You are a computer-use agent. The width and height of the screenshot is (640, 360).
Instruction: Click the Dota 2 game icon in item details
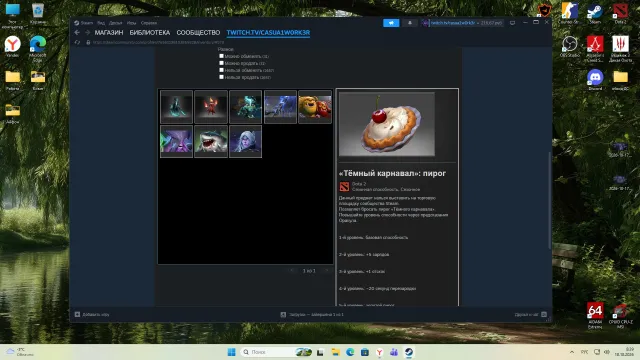344,187
